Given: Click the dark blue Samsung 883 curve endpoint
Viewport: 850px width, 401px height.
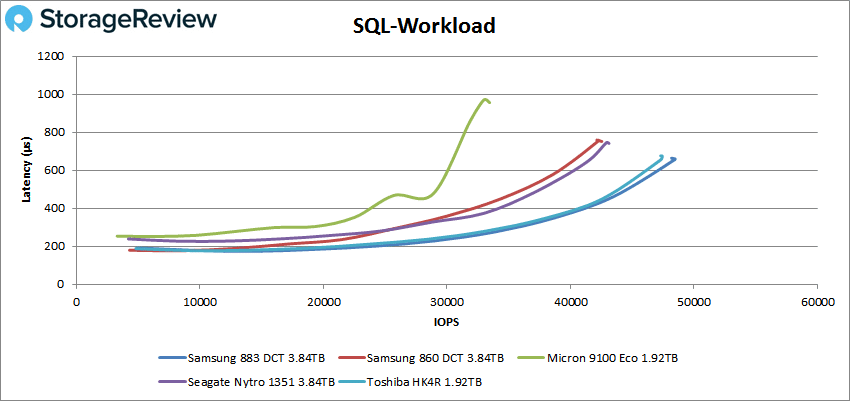Looking at the screenshot, I should 674,159.
